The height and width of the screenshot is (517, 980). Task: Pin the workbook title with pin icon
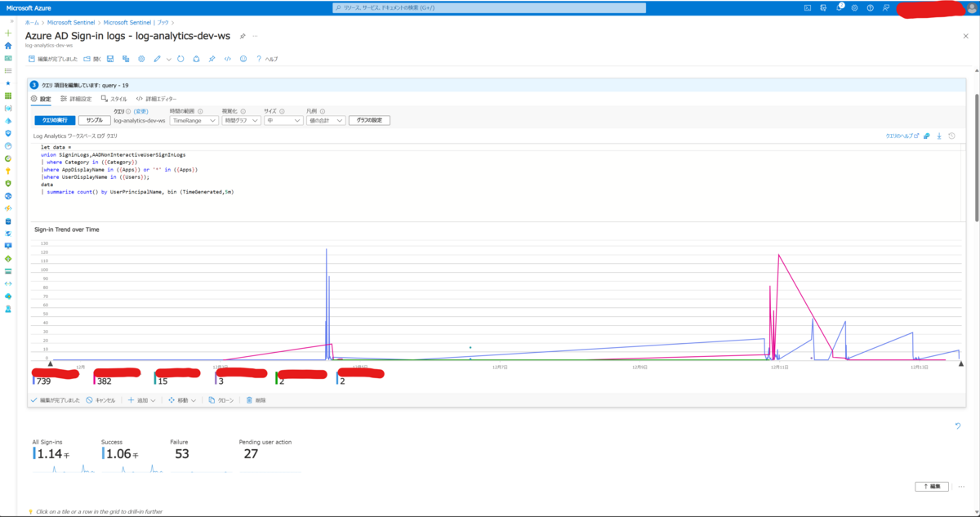(x=243, y=36)
